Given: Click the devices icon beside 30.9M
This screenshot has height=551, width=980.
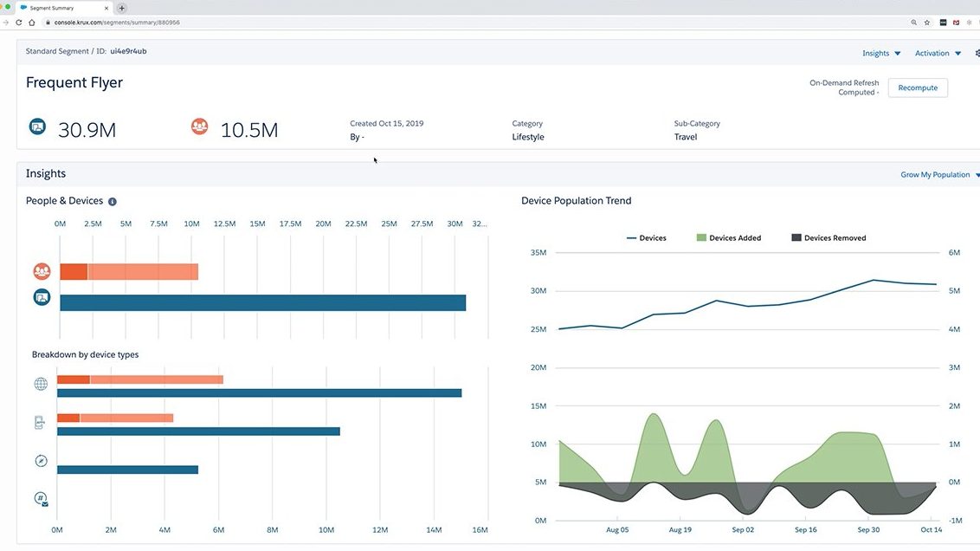Looking at the screenshot, I should click(37, 127).
